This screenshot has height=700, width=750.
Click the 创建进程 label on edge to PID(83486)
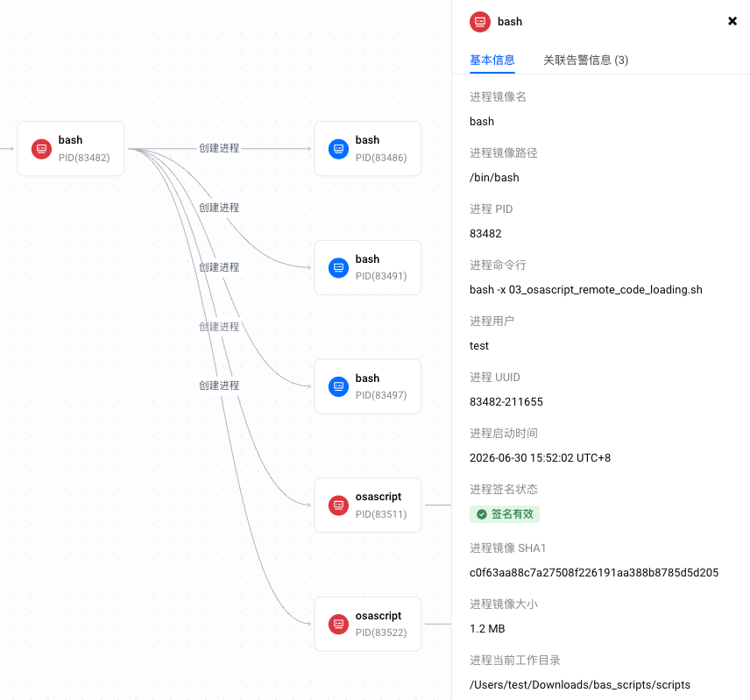tap(219, 148)
